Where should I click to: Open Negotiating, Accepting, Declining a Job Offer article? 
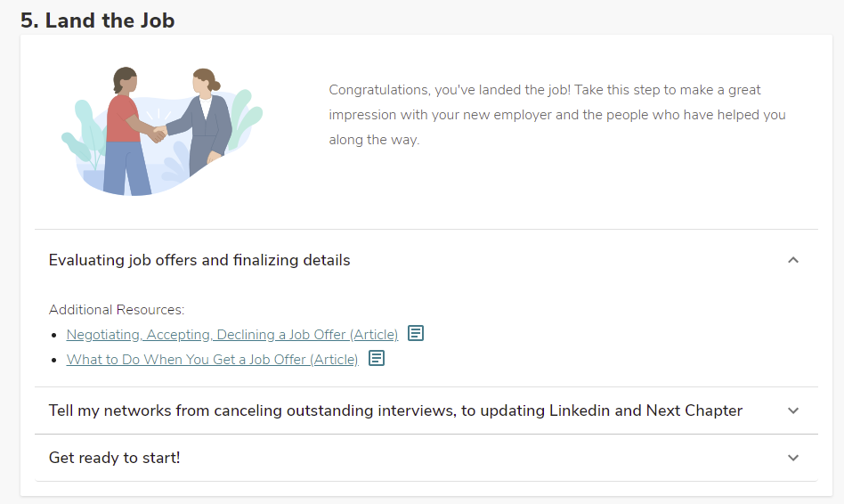click(232, 335)
